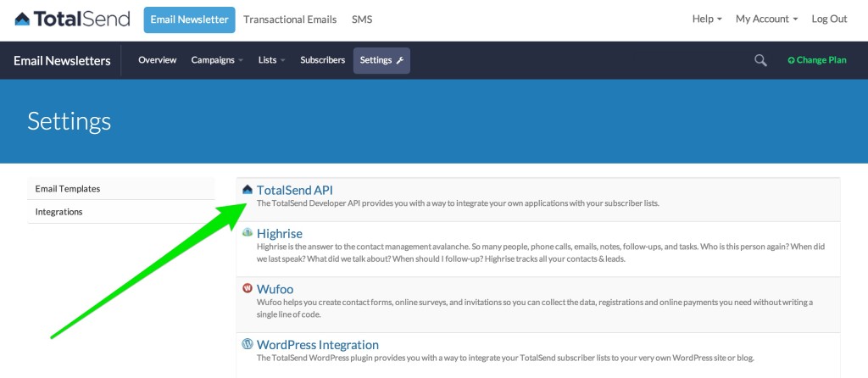Open the Highrise integration link
Viewport: 868px width, 378px height.
[x=280, y=234]
